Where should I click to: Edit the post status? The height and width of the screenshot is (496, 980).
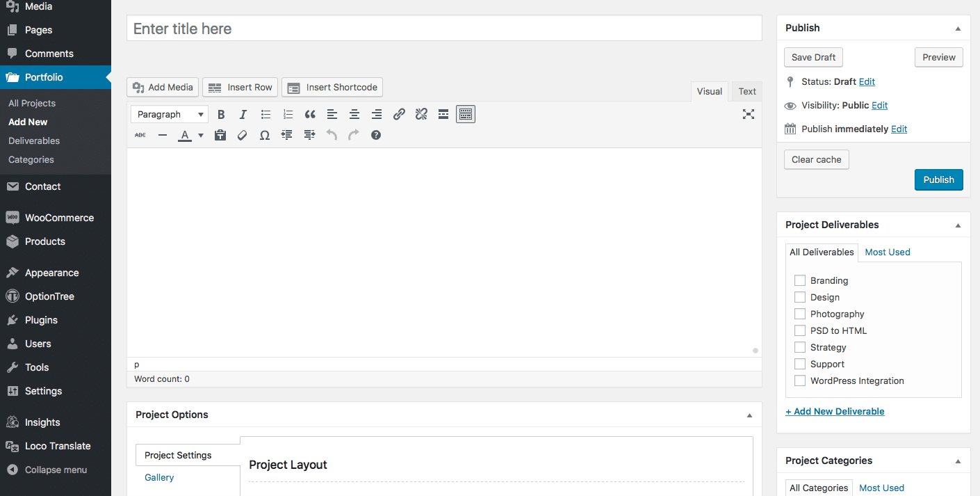pyautogui.click(x=867, y=81)
